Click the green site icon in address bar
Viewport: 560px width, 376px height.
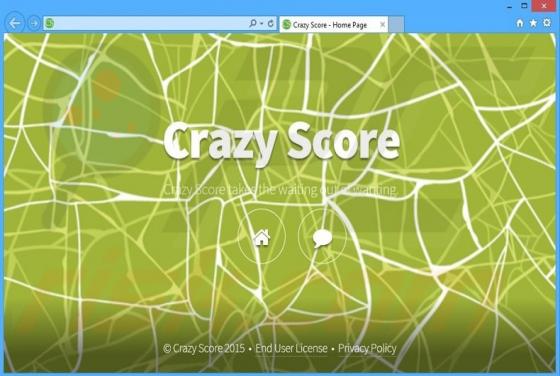click(50, 24)
